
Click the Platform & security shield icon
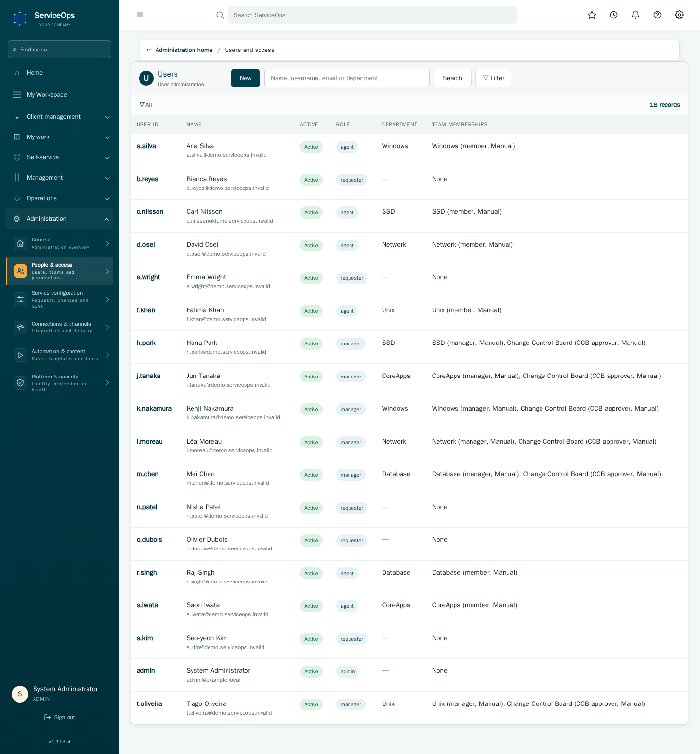coord(20,383)
